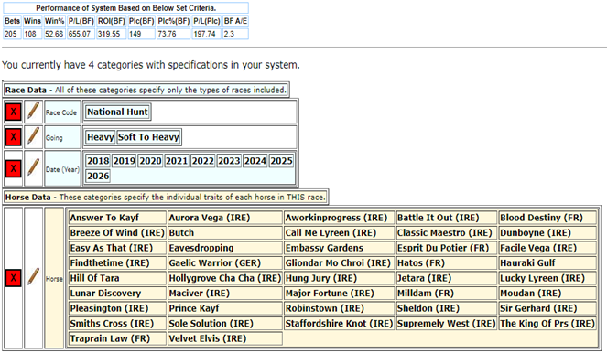This screenshot has height=364, width=607.
Task: Select the year 2026
Action: click(98, 176)
